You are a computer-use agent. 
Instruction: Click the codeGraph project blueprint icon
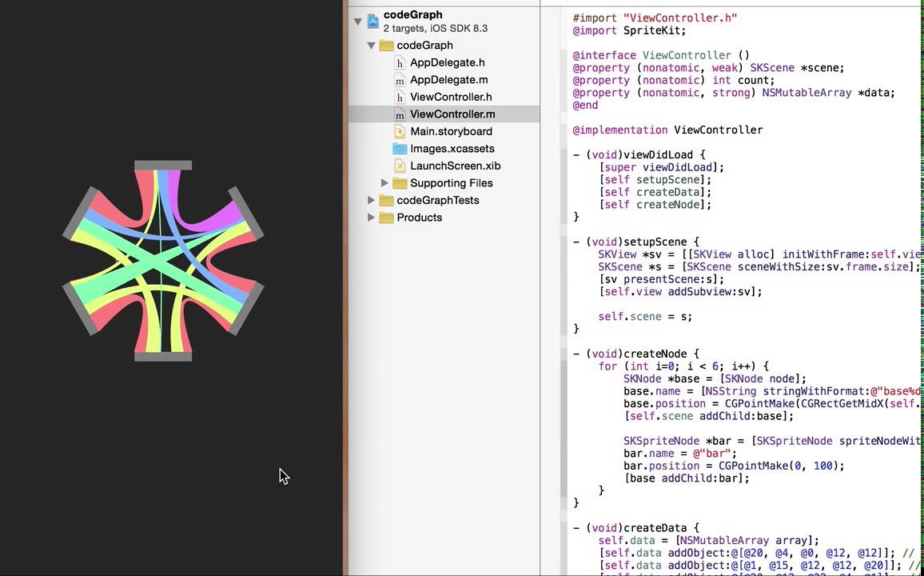373,22
